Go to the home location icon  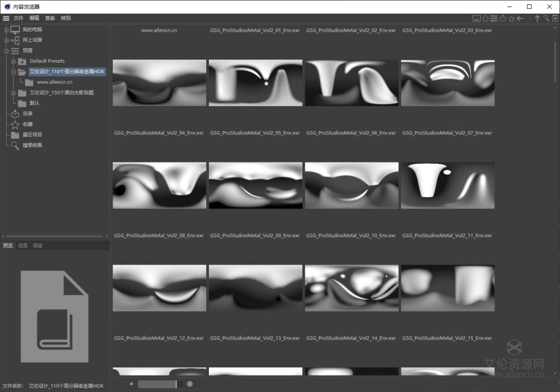coord(486,19)
